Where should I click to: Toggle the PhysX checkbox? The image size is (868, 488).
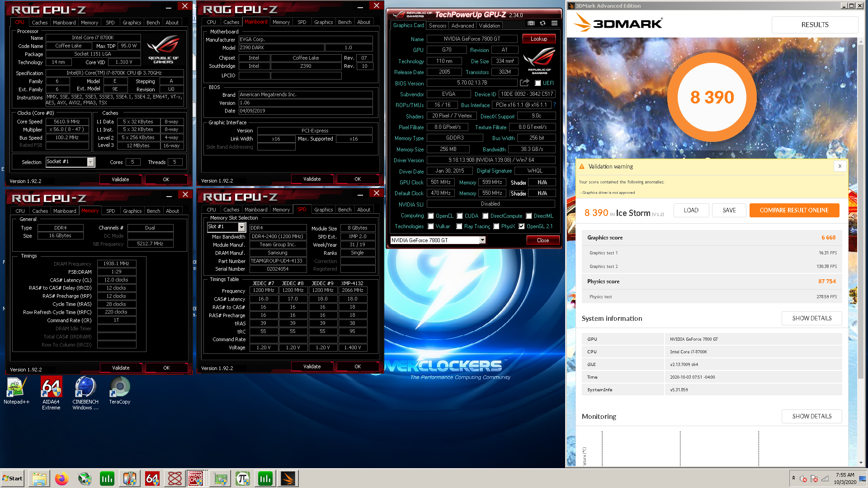[x=496, y=226]
